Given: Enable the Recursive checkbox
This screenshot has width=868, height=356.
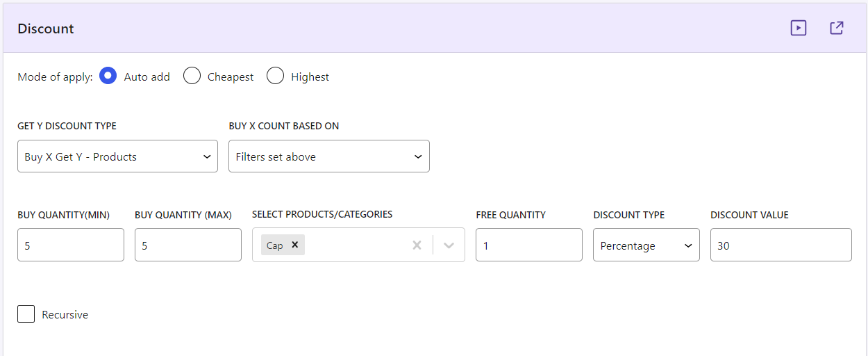Looking at the screenshot, I should pyautogui.click(x=26, y=314).
